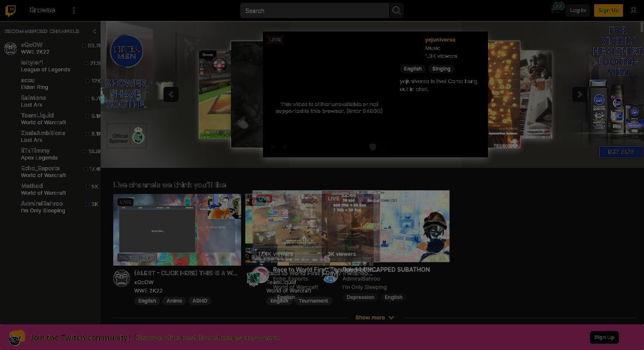Select Saintone in recommended channels
The width and height of the screenshot is (644, 350).
50,101
